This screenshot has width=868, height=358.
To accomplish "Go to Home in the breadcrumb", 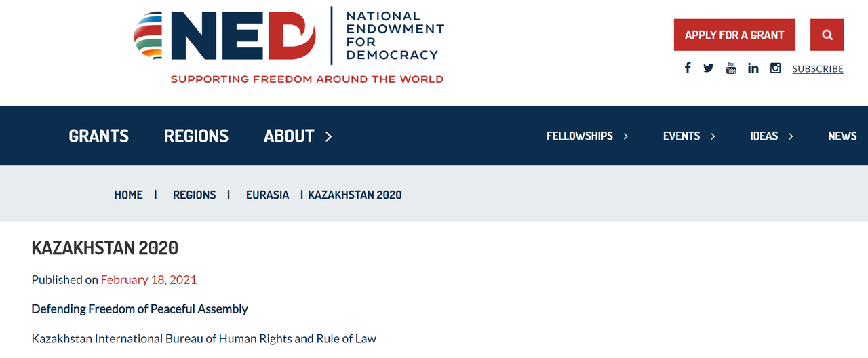I will pyautogui.click(x=128, y=195).
